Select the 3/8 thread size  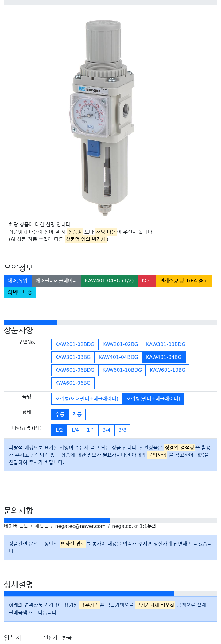point(122,430)
